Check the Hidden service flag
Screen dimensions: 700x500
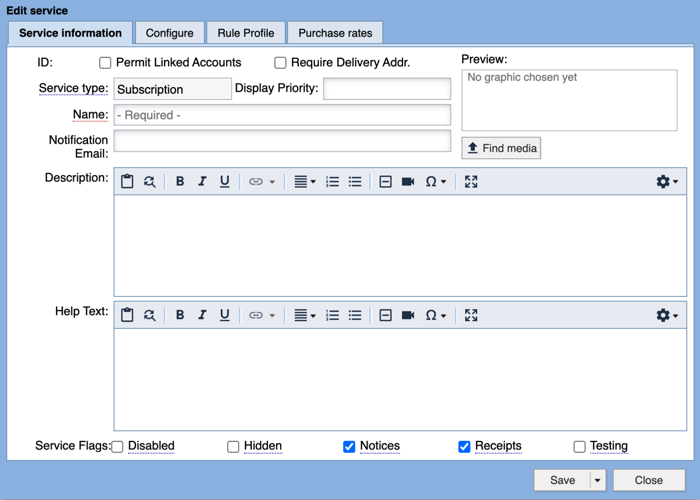[233, 446]
